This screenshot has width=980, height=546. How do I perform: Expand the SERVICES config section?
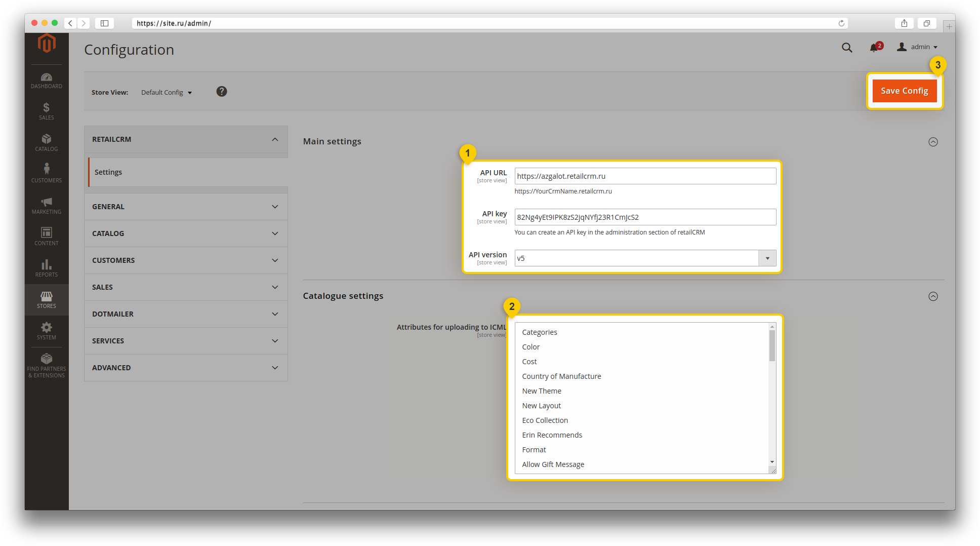point(186,341)
